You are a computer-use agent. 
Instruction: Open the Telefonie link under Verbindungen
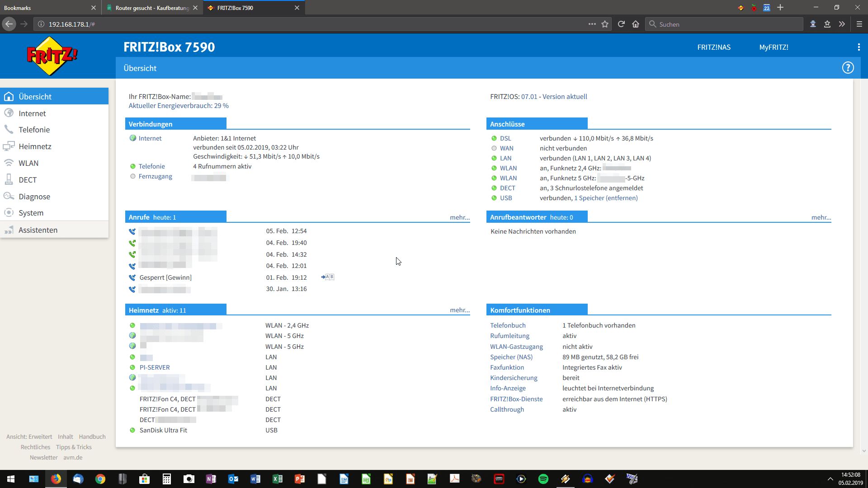tap(151, 166)
